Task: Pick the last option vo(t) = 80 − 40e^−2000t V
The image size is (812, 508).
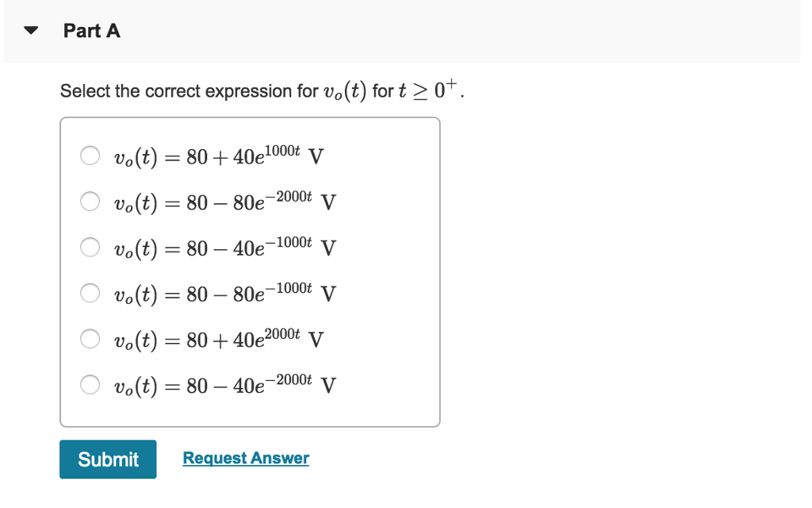Action: (90, 385)
